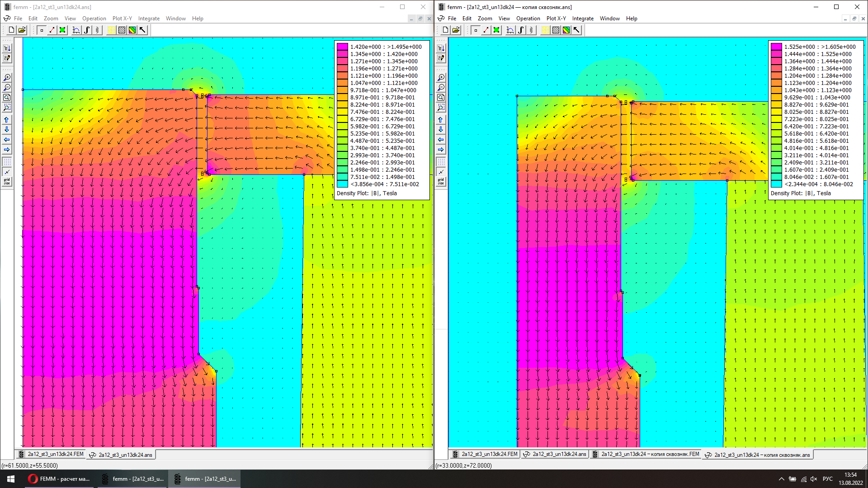868x488 pixels.
Task: Open Plot X-Y menu in right window
Action: point(556,19)
